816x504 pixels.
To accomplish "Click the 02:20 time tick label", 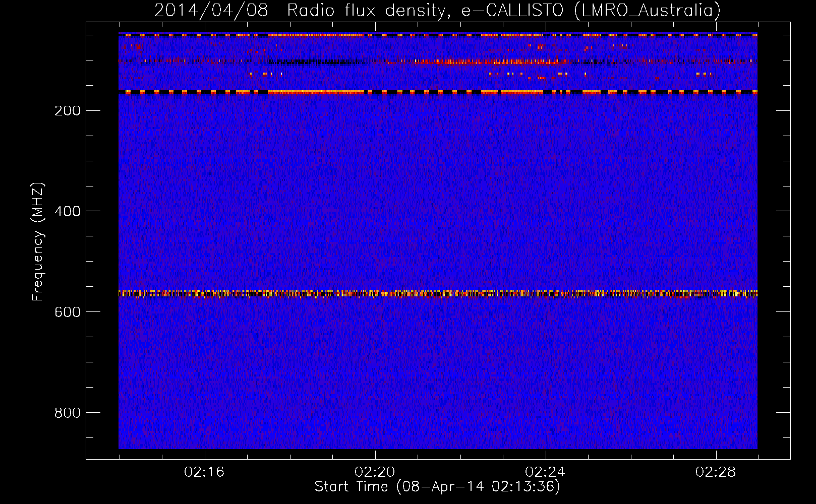I will tap(375, 472).
